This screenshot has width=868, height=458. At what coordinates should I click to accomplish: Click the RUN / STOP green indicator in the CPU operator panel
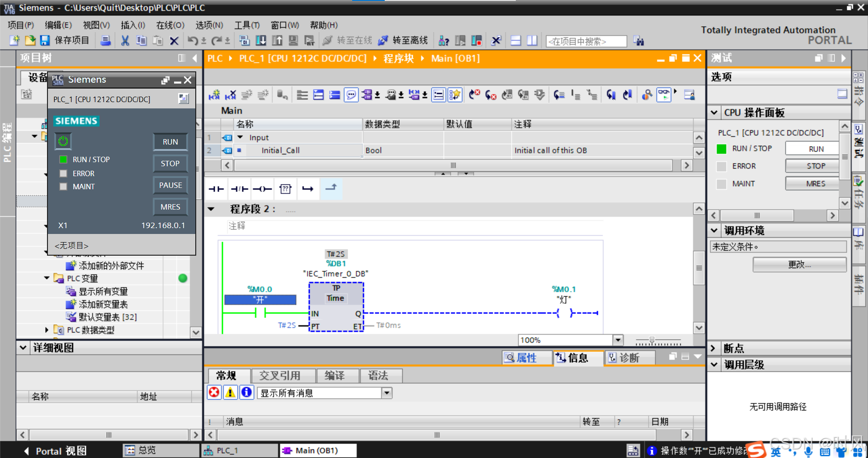tap(722, 149)
